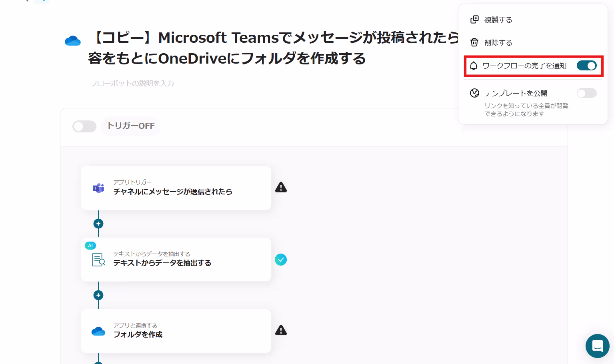614x364 pixels.
Task: Click the document search icon in テキストからデータを抽出する card
Action: (x=98, y=260)
